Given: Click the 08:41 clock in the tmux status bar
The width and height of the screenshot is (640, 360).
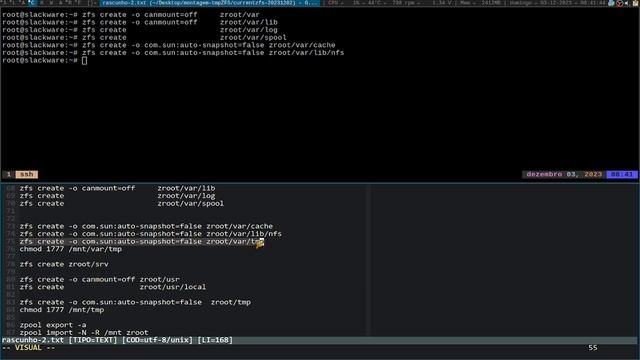Looking at the screenshot, I should [x=622, y=174].
